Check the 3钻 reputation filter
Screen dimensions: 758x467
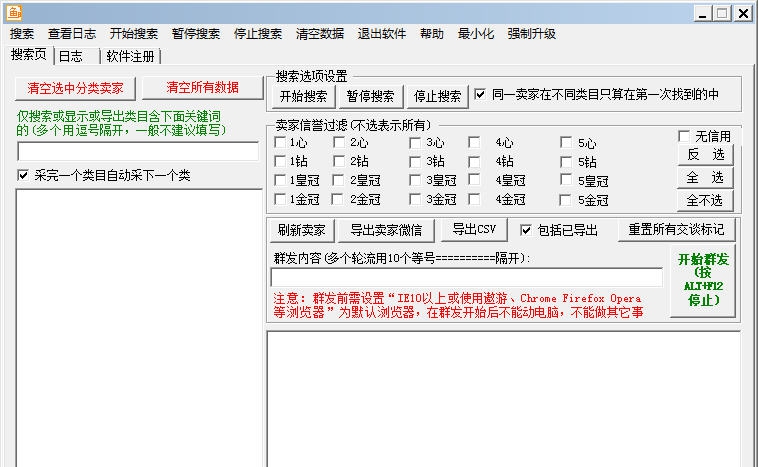click(x=415, y=161)
